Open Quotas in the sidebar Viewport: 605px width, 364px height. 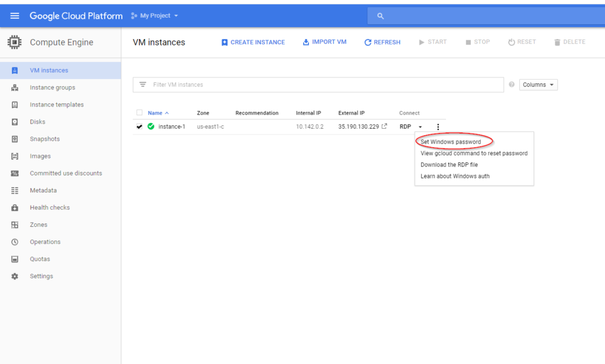pos(40,259)
